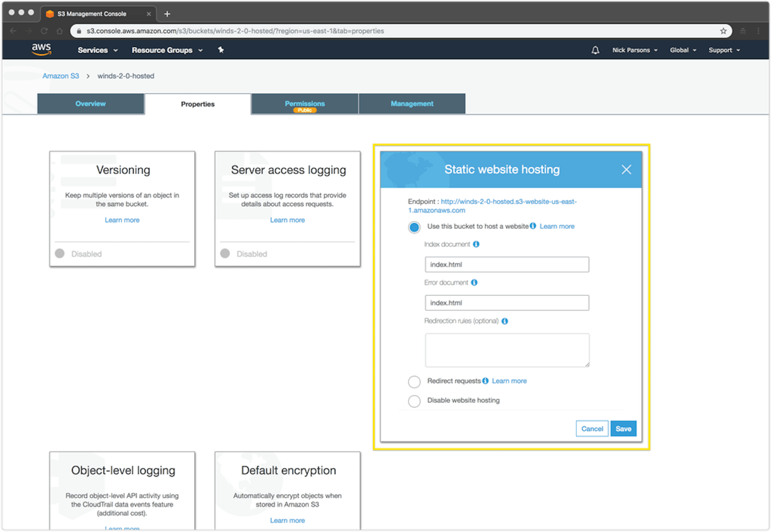The image size is (771, 532).
Task: Open the Nick Parsons account menu
Action: point(635,50)
